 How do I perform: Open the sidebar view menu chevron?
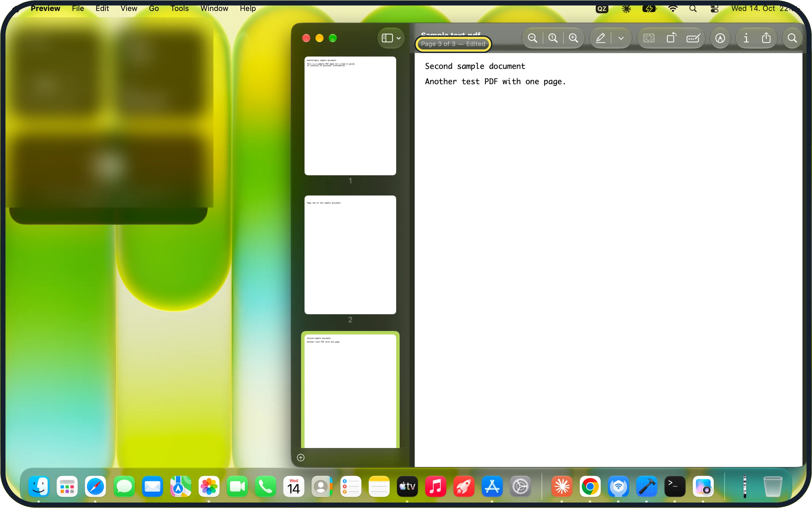399,38
